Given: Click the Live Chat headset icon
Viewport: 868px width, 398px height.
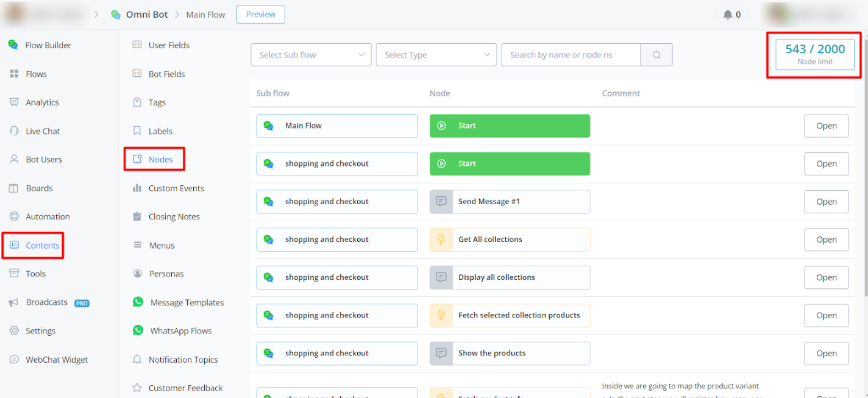Looking at the screenshot, I should [x=14, y=131].
